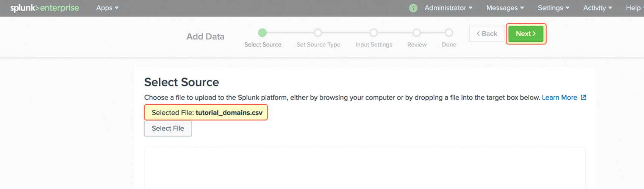Follow the Learn More link
The height and width of the screenshot is (189, 644).
(560, 98)
